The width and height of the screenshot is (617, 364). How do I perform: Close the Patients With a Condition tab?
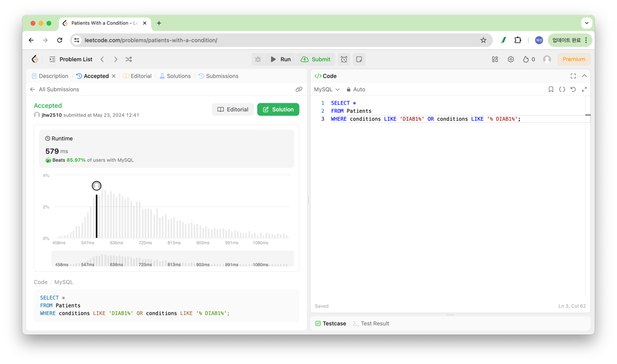click(145, 23)
